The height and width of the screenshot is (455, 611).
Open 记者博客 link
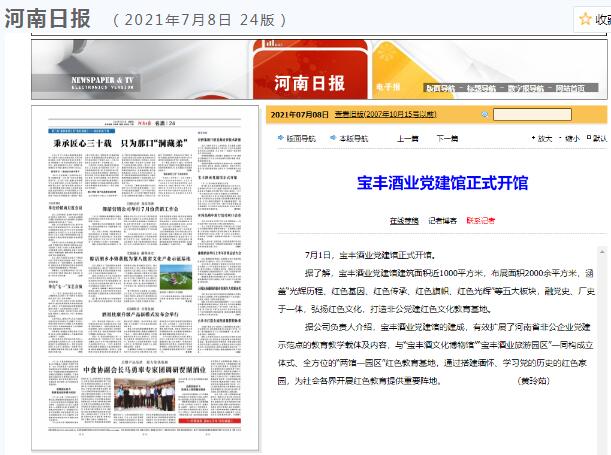tap(442, 220)
